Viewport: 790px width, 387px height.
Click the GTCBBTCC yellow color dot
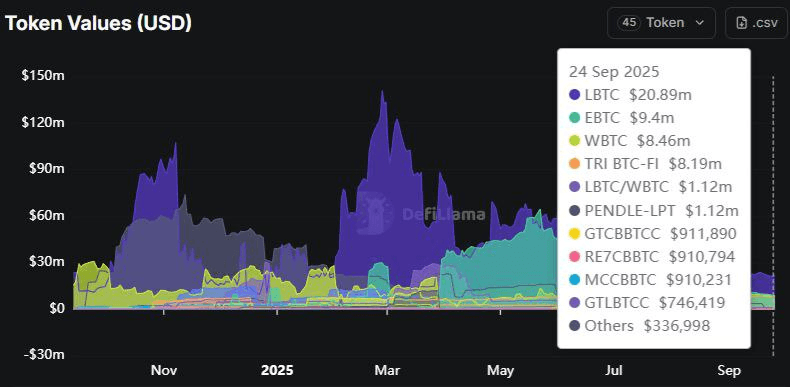point(575,233)
